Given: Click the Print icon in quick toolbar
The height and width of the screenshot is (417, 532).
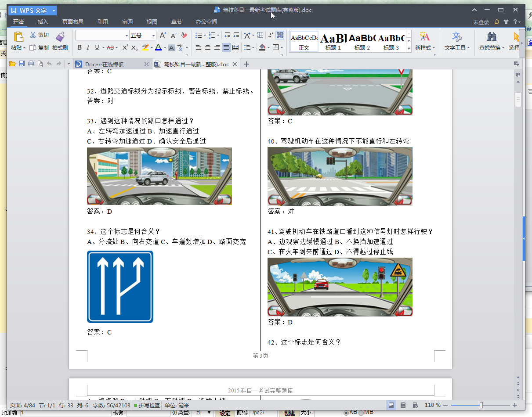Looking at the screenshot, I should tap(31, 64).
